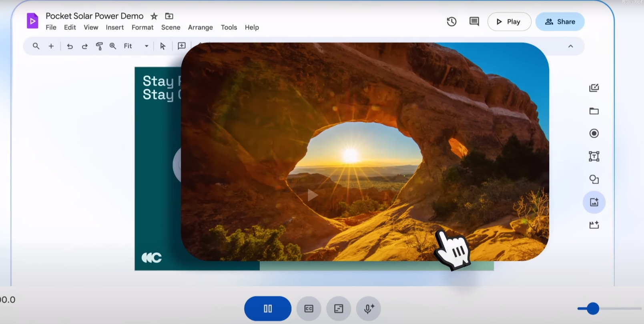The width and height of the screenshot is (644, 324).
Task: Redo the last action
Action: 84,46
